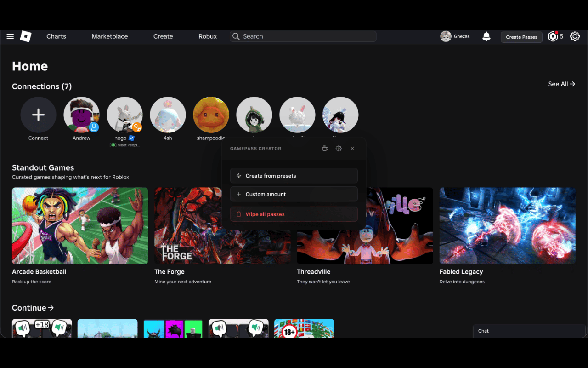Click the Arcade Basketball title text
The image size is (588, 368).
[39, 272]
